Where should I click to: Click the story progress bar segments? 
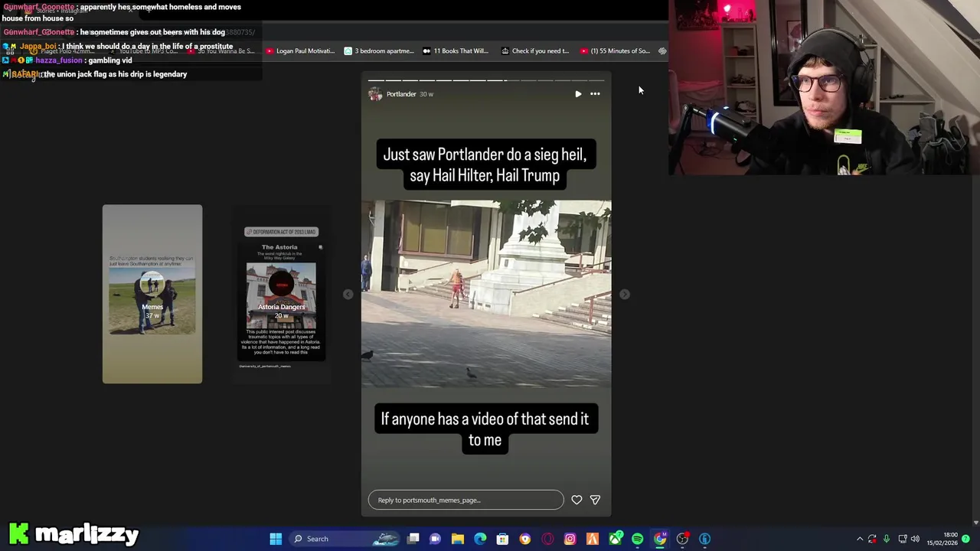(x=486, y=80)
